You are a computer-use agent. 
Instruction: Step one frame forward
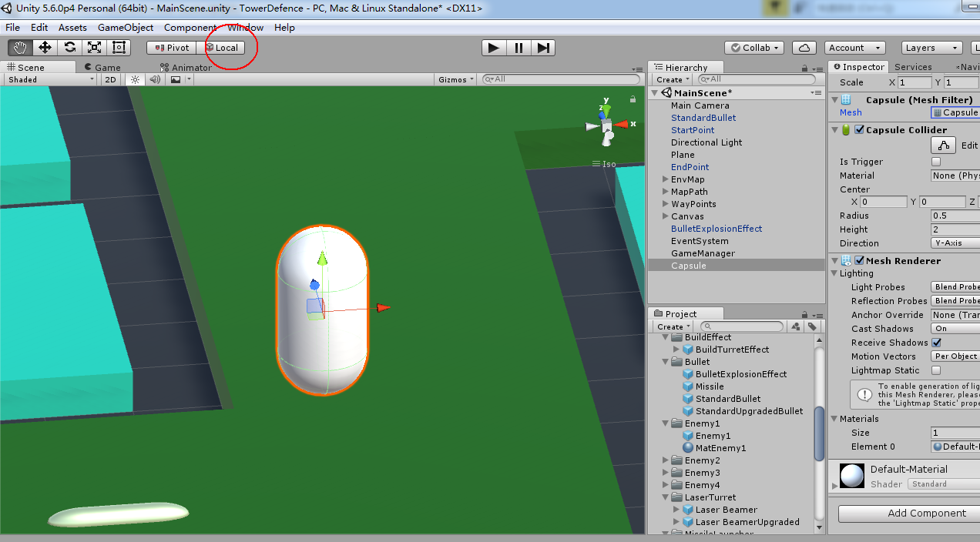click(543, 48)
